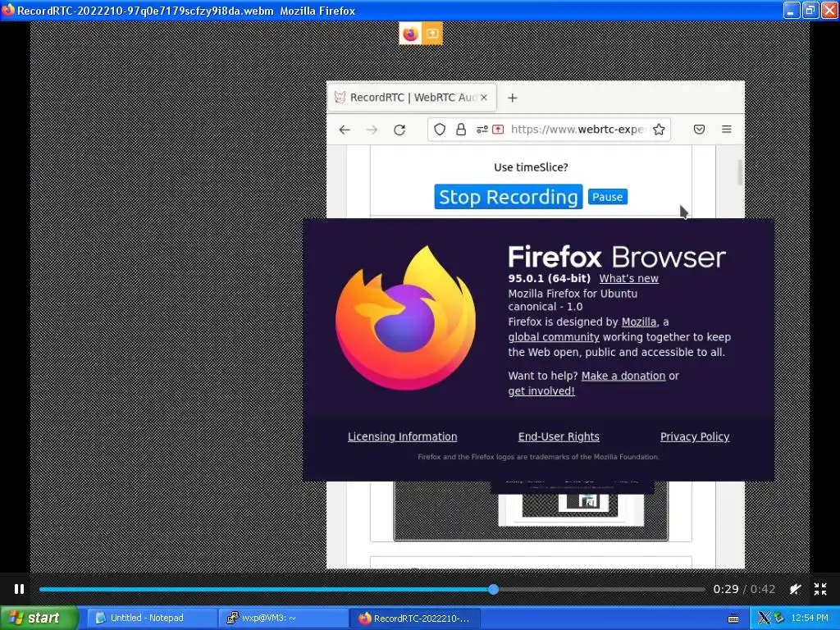Open the Privacy Policy link
This screenshot has height=630, width=840.
click(694, 436)
